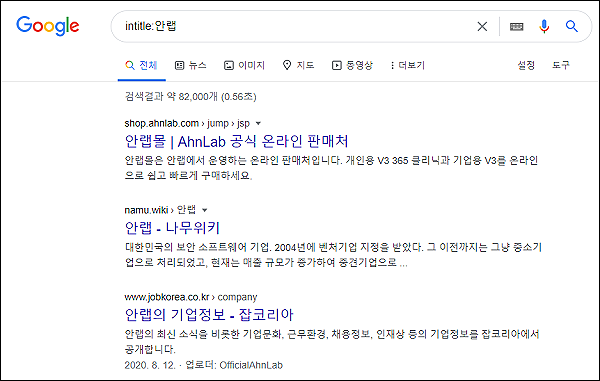
Task: Switch to the 뉴스 tab
Action: [191, 65]
